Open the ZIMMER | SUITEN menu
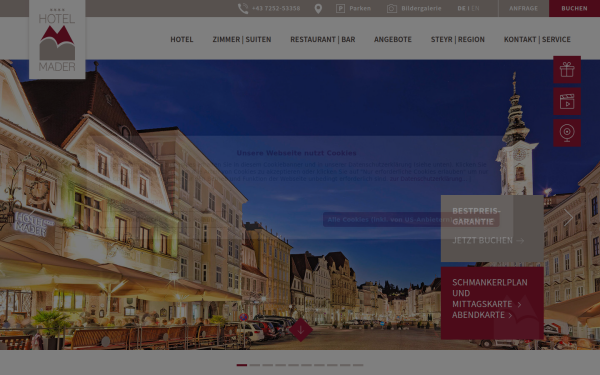This screenshot has height=375, width=600. pos(242,39)
